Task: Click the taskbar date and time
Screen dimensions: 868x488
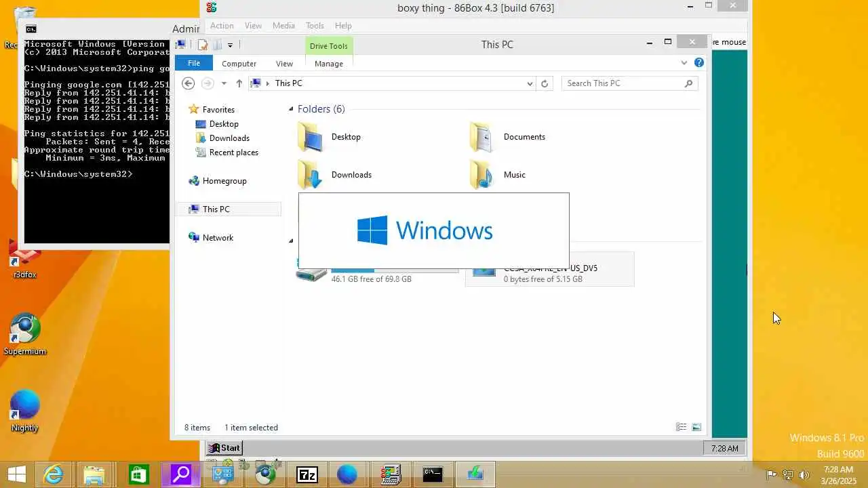Action: [838, 474]
